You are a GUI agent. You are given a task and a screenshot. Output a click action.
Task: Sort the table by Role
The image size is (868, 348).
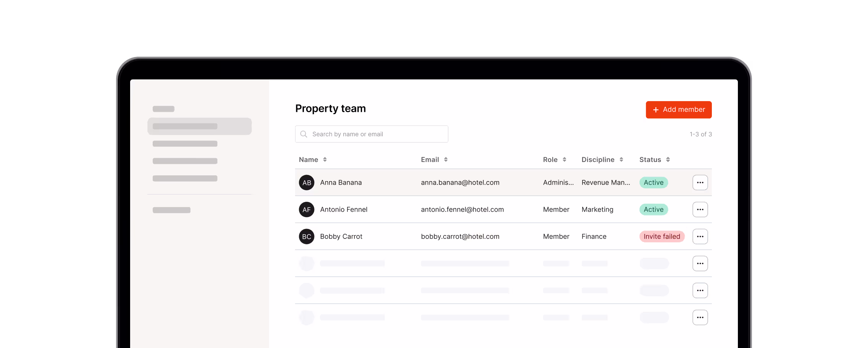[x=564, y=160]
